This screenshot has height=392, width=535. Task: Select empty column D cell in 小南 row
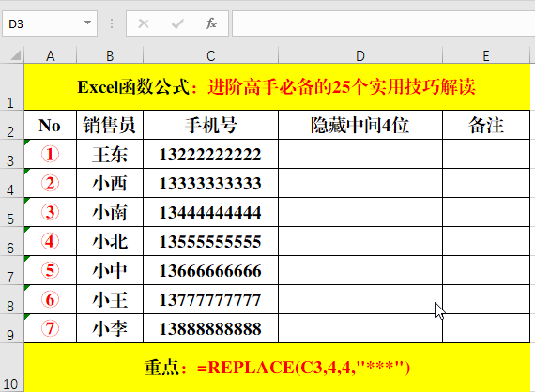[360, 212]
